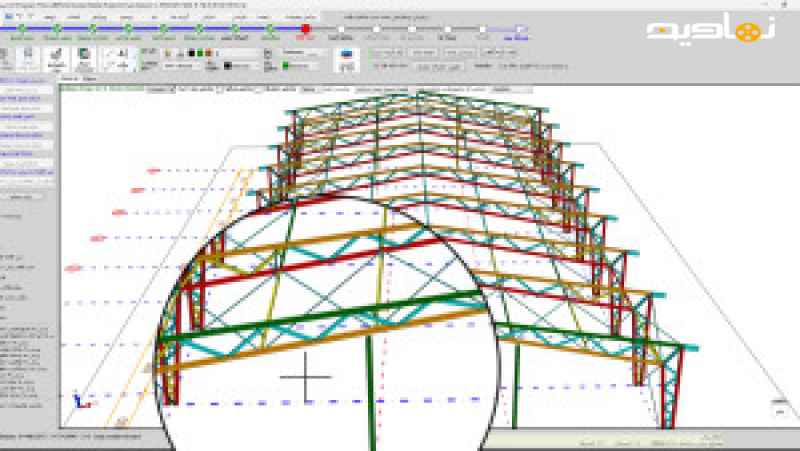Click the fourth large toolbar icon with letter A
The width and height of the screenshot is (800, 451).
[x=118, y=58]
